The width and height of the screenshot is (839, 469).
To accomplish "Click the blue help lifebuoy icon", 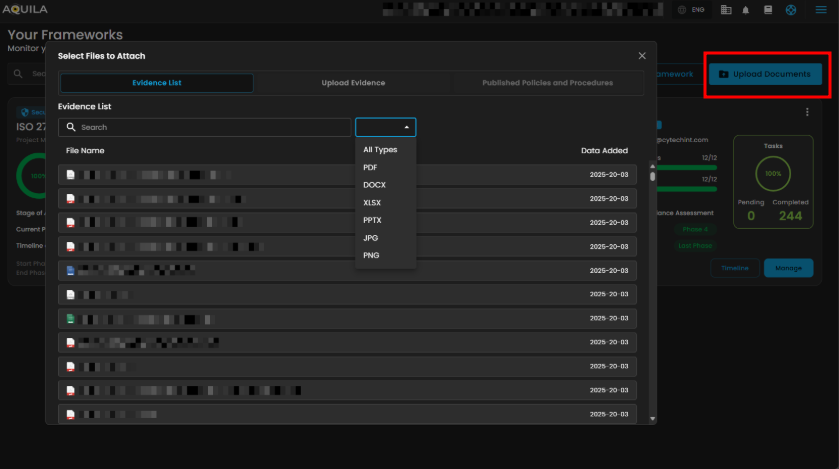I will coord(791,10).
